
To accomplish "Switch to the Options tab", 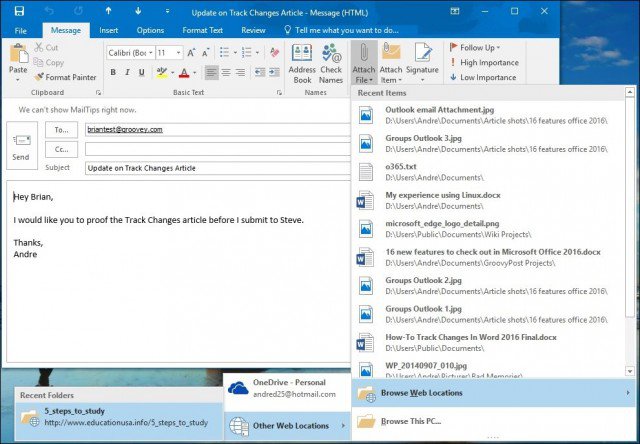I will coord(150,30).
